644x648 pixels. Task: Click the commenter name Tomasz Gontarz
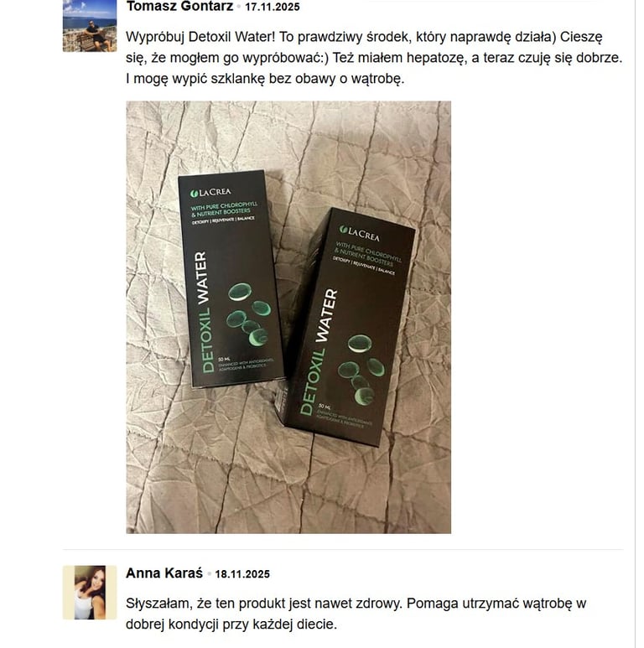[179, 7]
